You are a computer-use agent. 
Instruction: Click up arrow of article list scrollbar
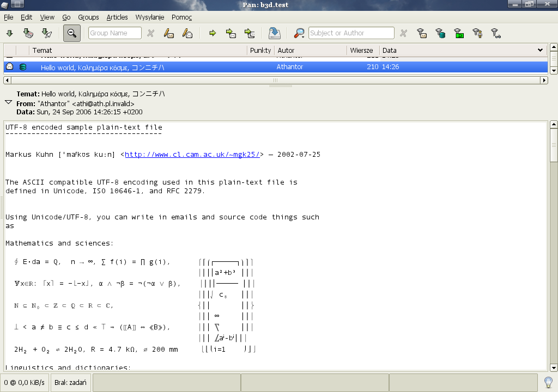click(x=554, y=47)
